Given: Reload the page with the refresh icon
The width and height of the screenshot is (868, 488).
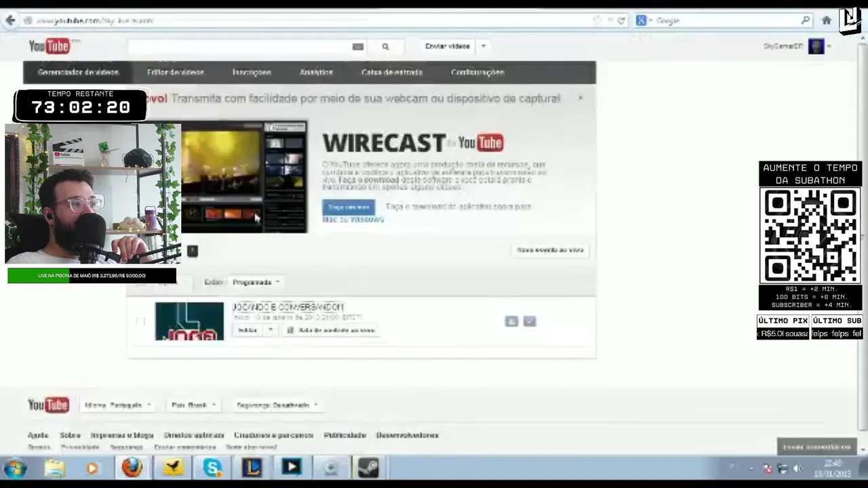Looking at the screenshot, I should (x=620, y=20).
